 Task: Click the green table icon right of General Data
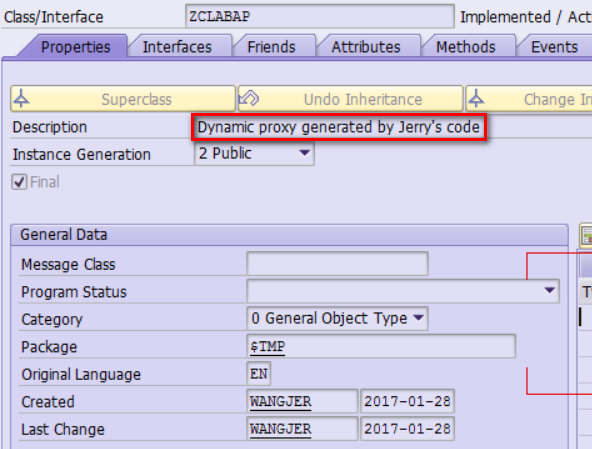(586, 236)
